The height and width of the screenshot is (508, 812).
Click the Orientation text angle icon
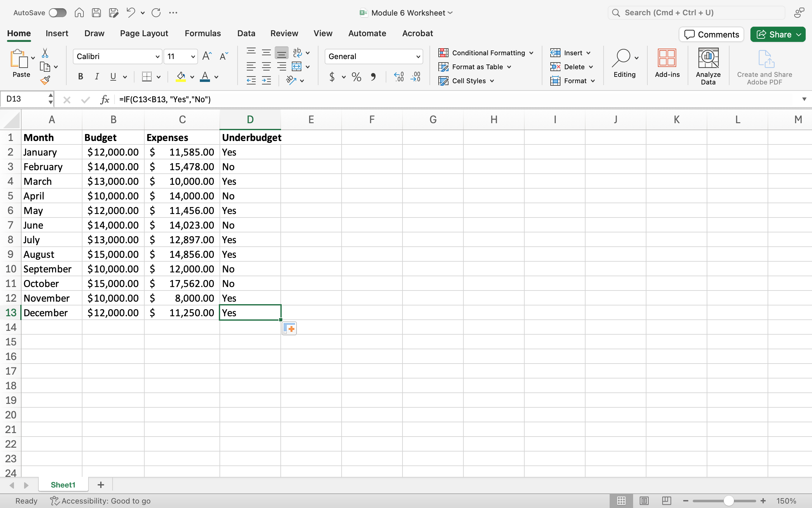291,80
